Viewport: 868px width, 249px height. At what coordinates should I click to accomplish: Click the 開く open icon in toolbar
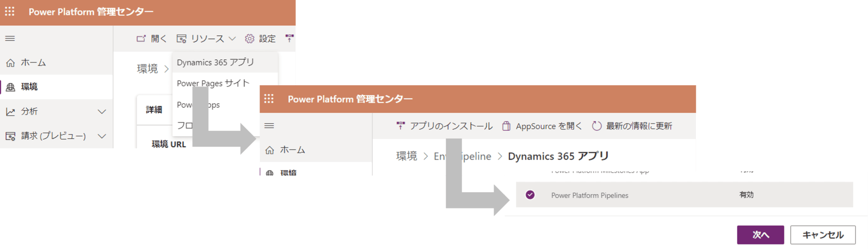point(141,38)
